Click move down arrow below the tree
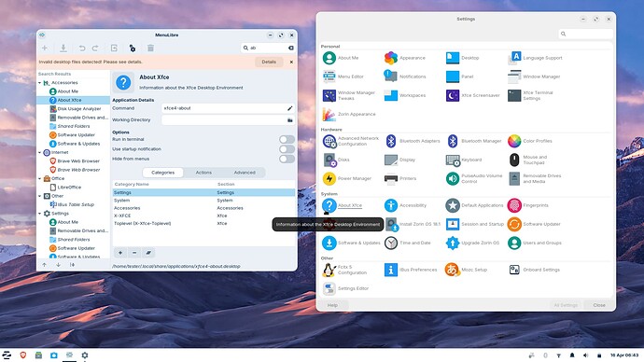 tap(58, 265)
